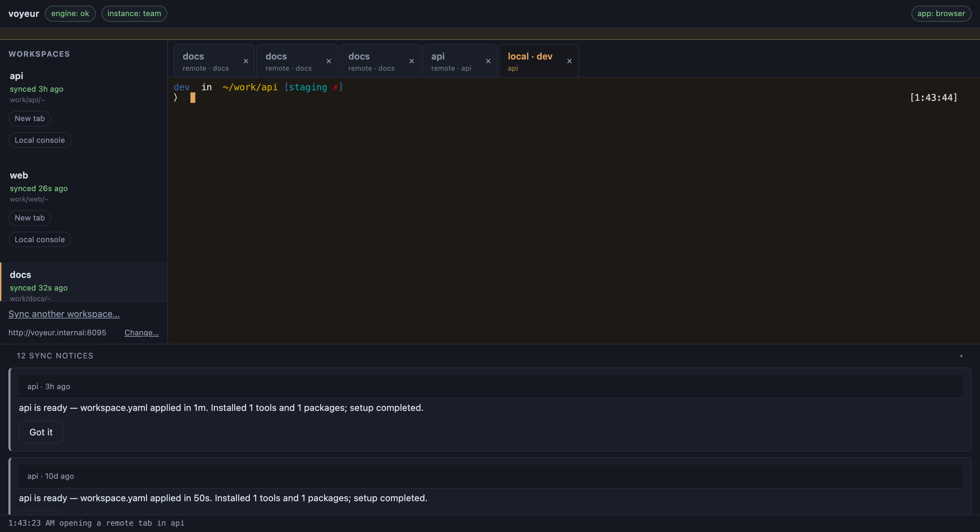
Task: Click the instance: team pill
Action: click(x=134, y=14)
